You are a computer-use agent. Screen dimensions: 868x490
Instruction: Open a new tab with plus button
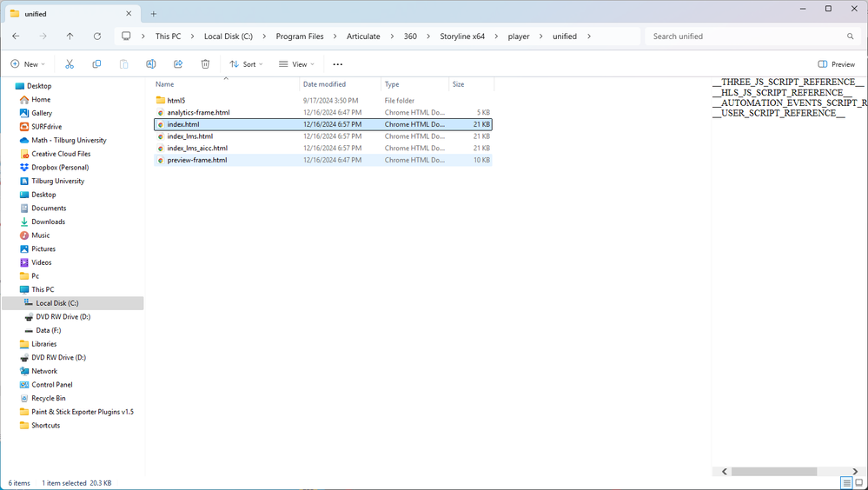point(154,14)
